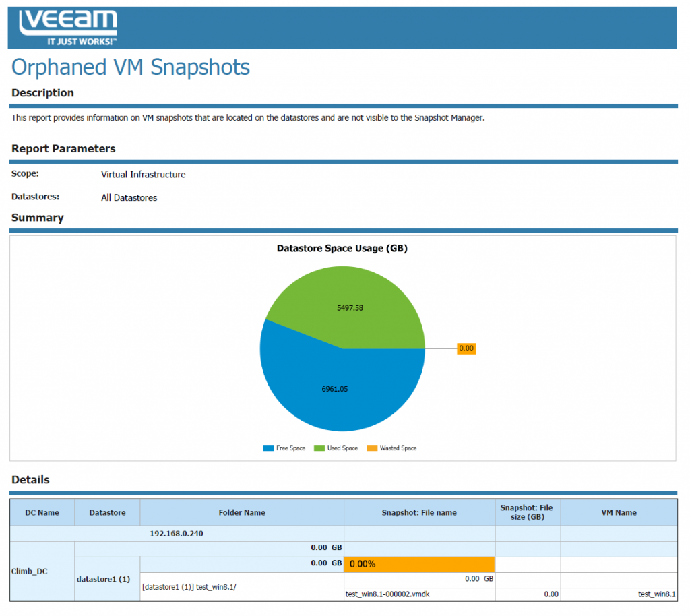
Task: Select the Used Space legend swatch
Action: coord(320,448)
